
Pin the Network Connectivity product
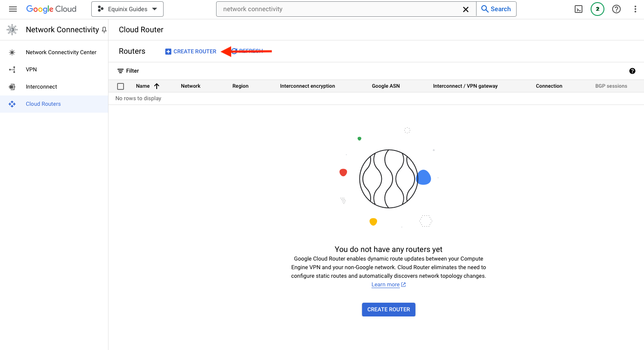pos(104,30)
